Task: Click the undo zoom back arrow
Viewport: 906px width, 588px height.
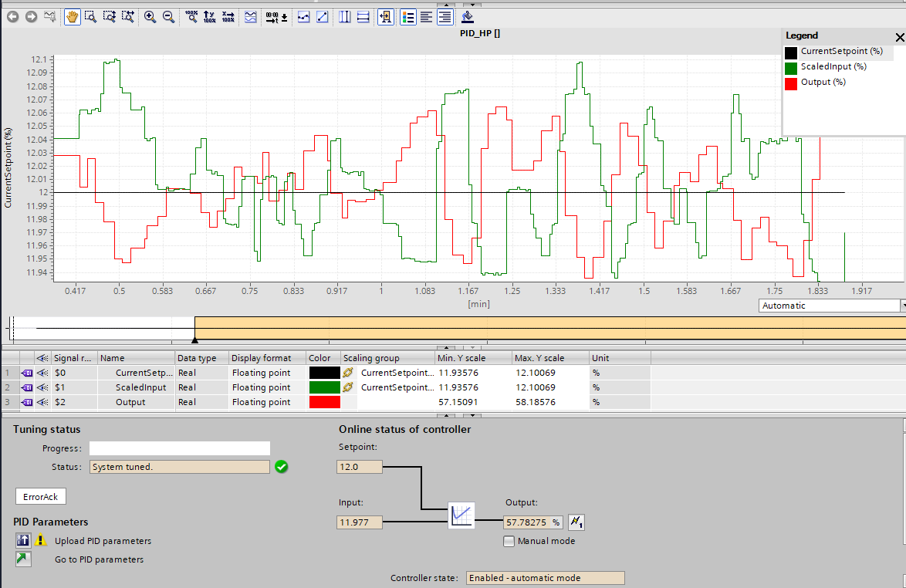Action: 13,16
